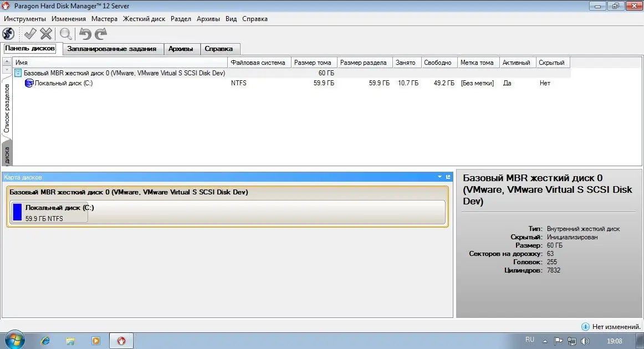This screenshot has height=349, width=644.
Task: Sort by the Занято column header
Action: coord(407,63)
